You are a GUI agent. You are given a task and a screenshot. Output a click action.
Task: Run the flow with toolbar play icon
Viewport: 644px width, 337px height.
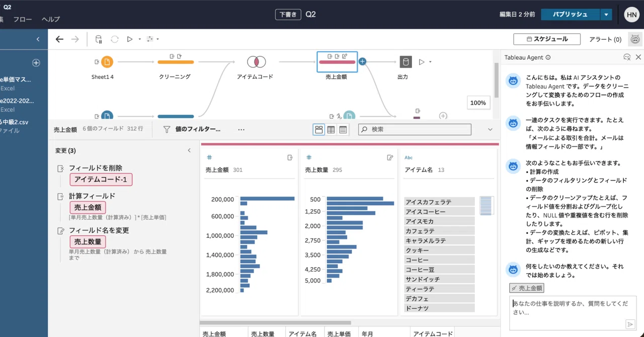(x=130, y=39)
